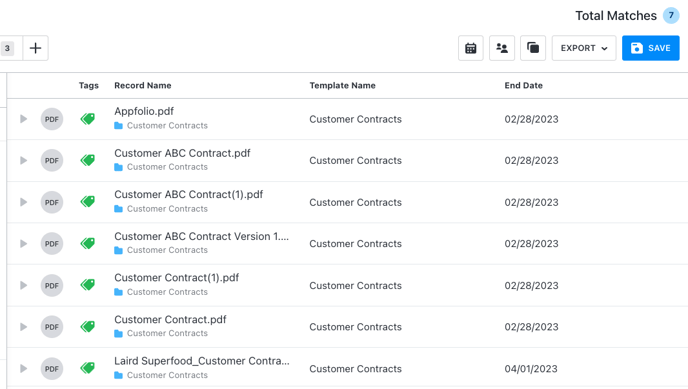Click PDF icon of Laird Superfood record

(52, 368)
